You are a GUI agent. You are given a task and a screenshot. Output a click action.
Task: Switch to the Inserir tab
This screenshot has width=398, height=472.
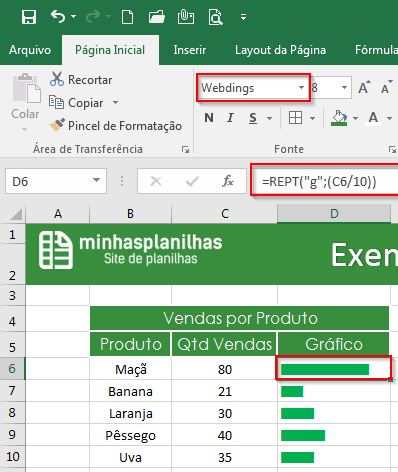coord(190,50)
